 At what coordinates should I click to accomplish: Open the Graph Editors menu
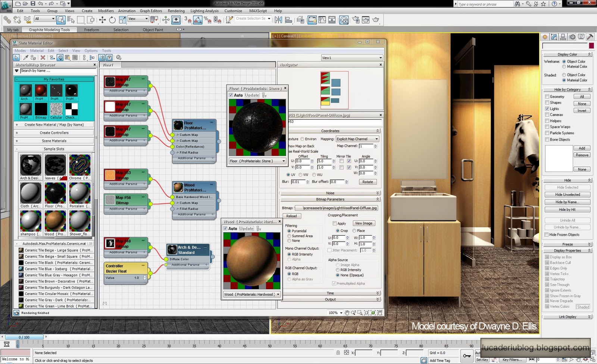(x=151, y=11)
